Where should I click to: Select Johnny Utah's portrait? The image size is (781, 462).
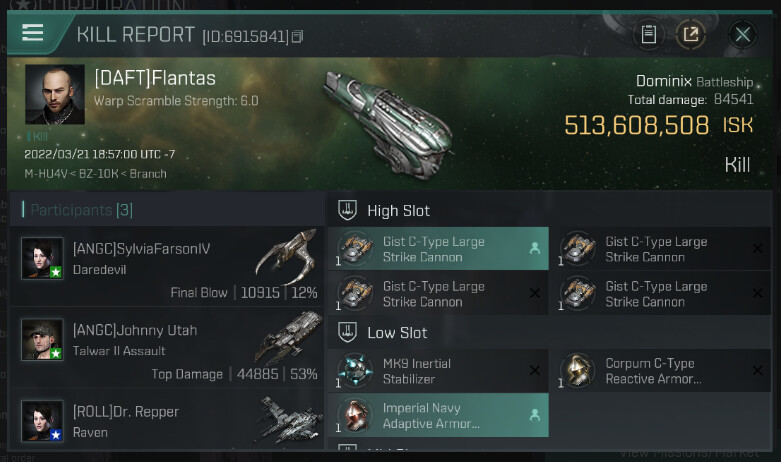[x=43, y=339]
